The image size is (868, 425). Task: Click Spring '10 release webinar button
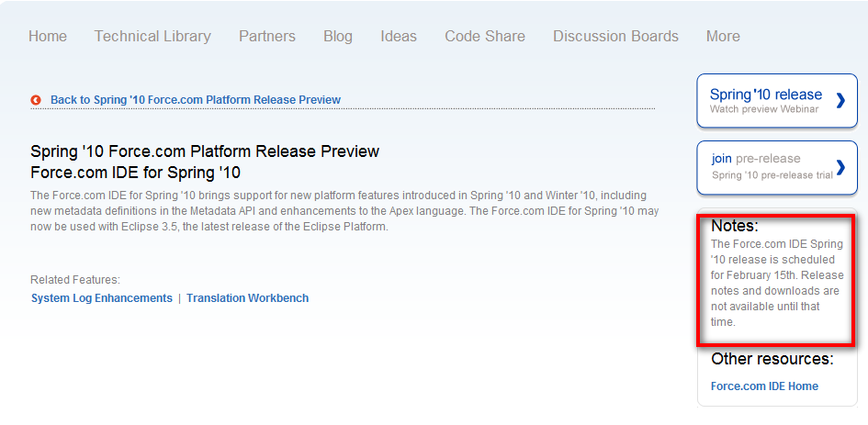click(x=777, y=101)
